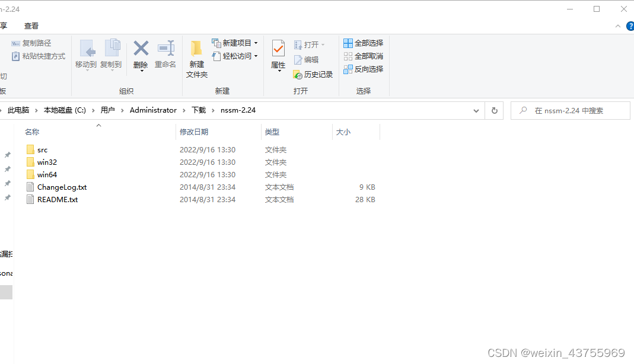Expand the chevron after 下载 in path
The image size is (634, 364).
[x=213, y=110]
